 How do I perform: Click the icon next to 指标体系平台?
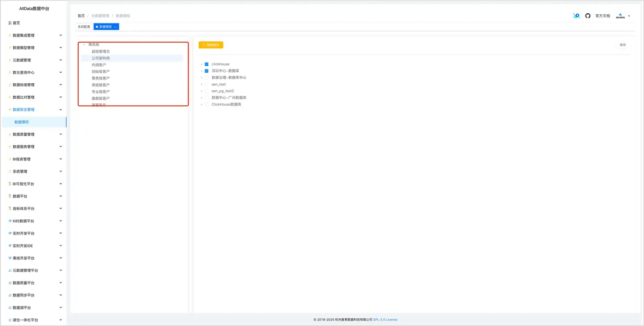(x=10, y=209)
